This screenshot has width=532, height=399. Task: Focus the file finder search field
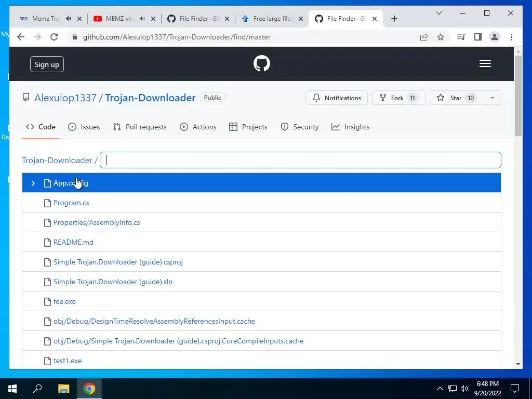tap(301, 160)
